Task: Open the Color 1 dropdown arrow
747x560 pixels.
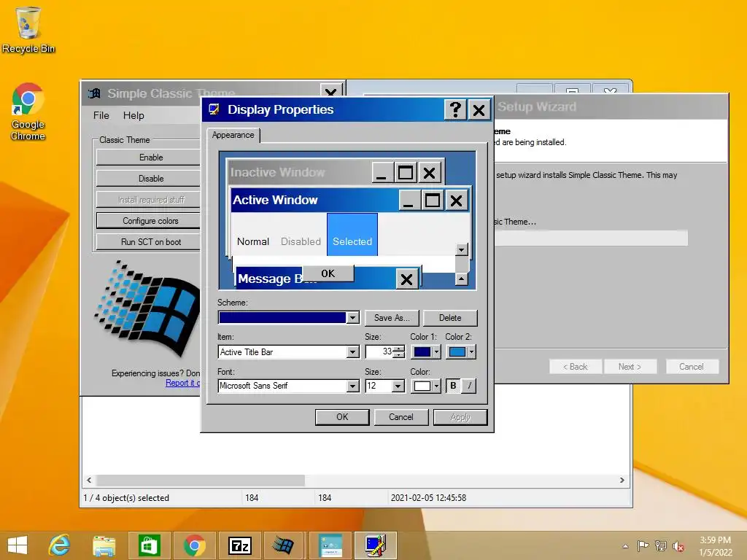Action: (x=437, y=352)
